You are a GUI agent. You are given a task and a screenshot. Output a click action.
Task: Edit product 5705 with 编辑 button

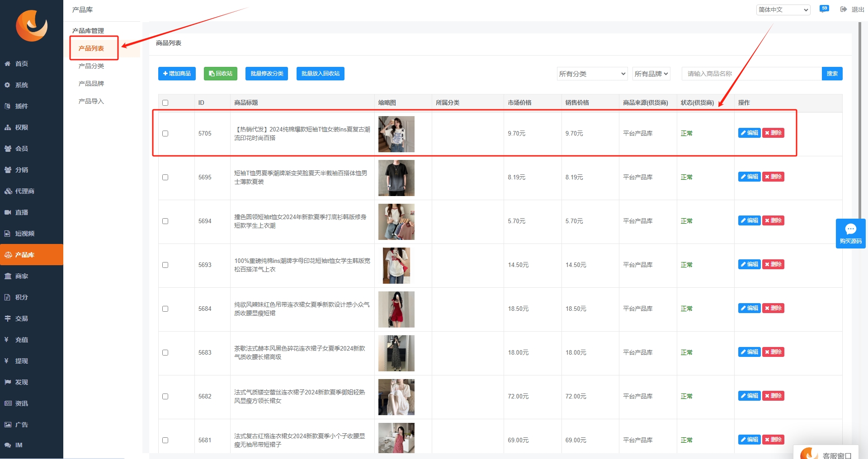(x=750, y=133)
